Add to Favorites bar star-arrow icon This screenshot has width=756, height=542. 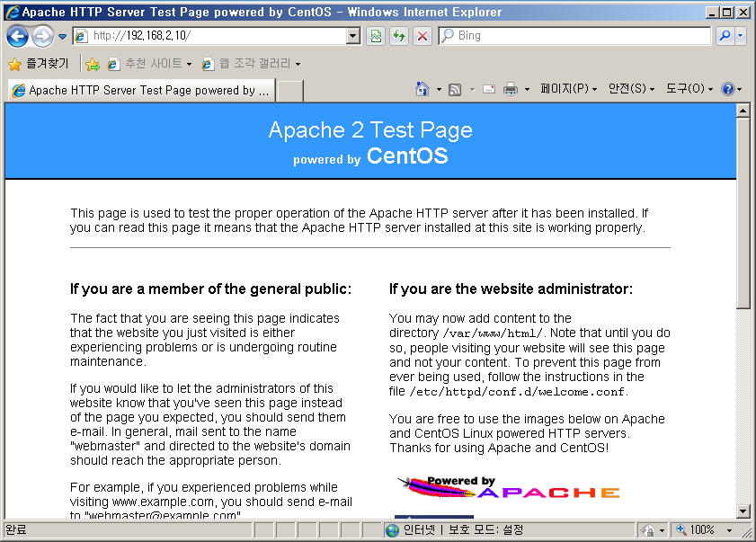coord(93,64)
